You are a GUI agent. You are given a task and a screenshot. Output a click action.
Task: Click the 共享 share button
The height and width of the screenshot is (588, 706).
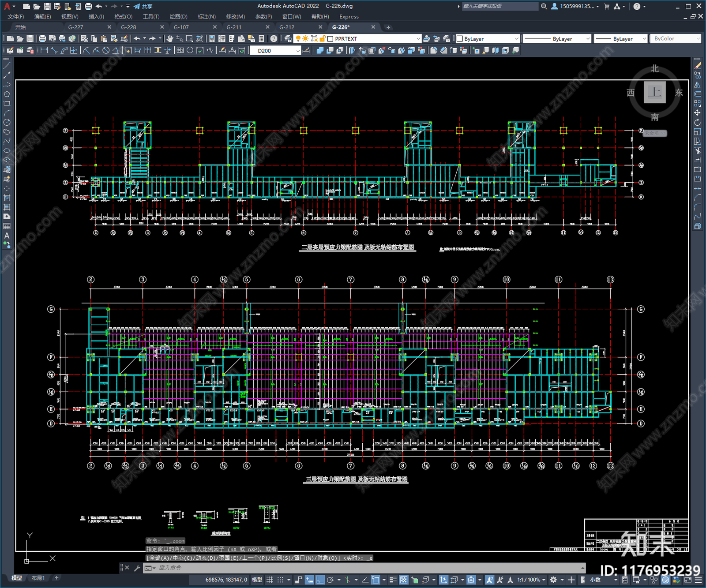[143, 6]
